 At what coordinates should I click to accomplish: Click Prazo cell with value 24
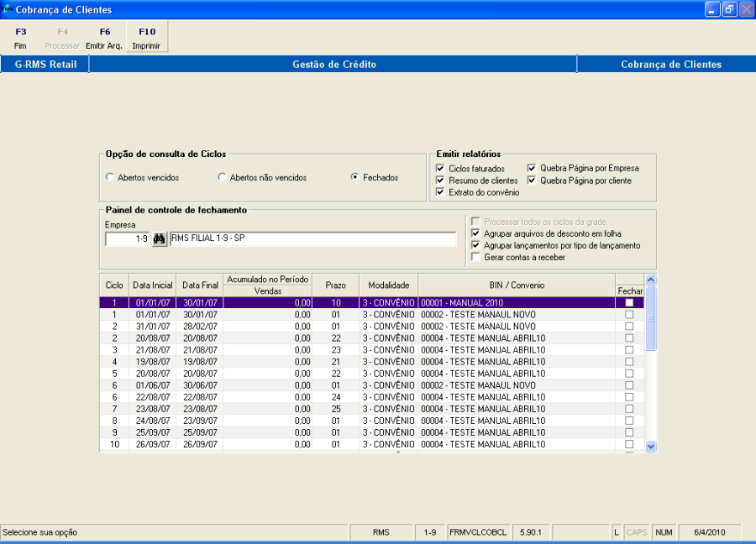click(x=335, y=397)
